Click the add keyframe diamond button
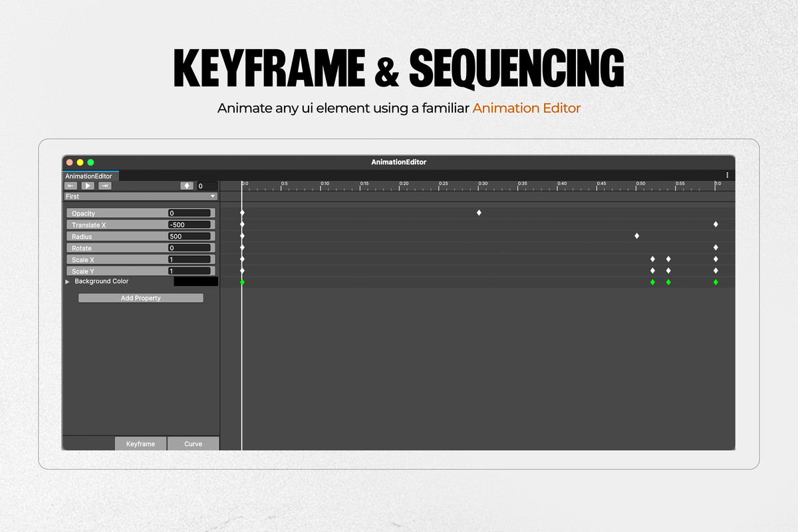Viewport: 798px width, 532px height. point(187,186)
